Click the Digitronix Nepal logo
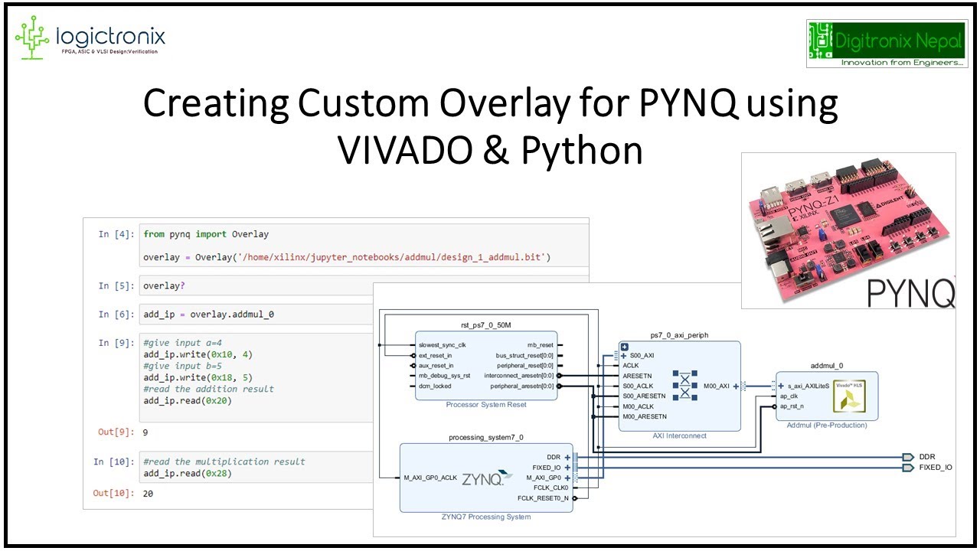This screenshot has width=980, height=551. 886,44
